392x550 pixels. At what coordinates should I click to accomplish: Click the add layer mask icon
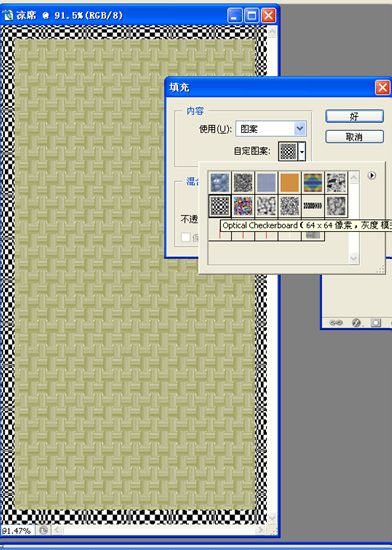[x=376, y=322]
